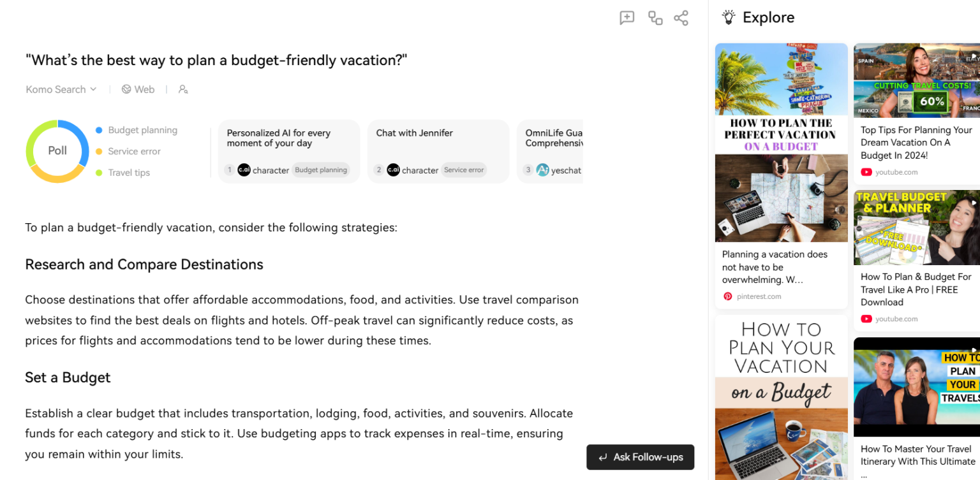The image size is (980, 480).
Task: Open the 'Personalized AI' source card
Action: coord(288,151)
